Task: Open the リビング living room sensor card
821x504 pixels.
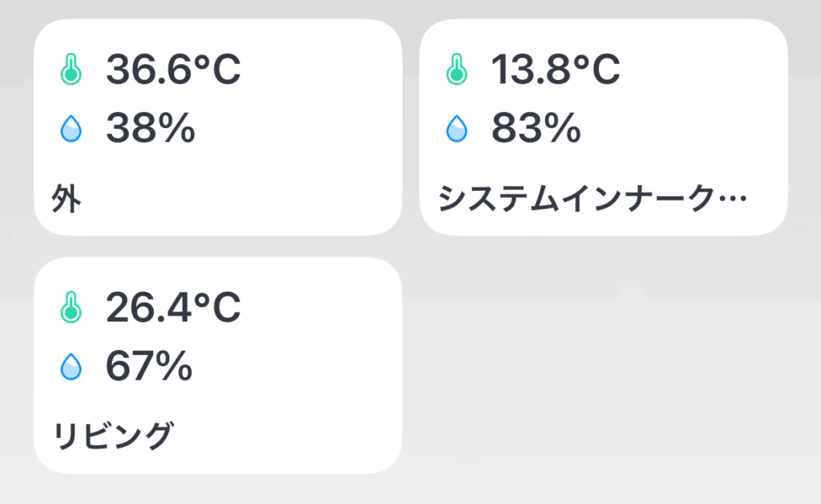Action: tap(218, 365)
